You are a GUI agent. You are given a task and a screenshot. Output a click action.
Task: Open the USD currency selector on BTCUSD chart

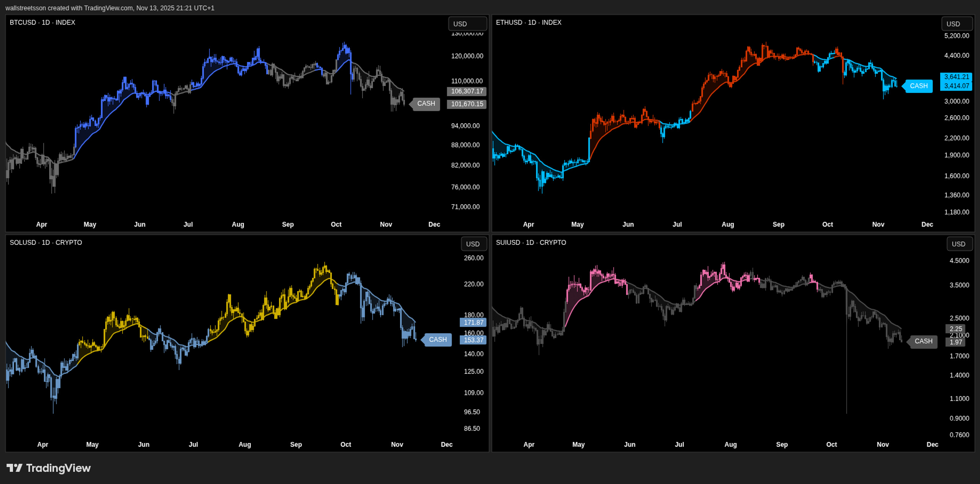coord(467,24)
